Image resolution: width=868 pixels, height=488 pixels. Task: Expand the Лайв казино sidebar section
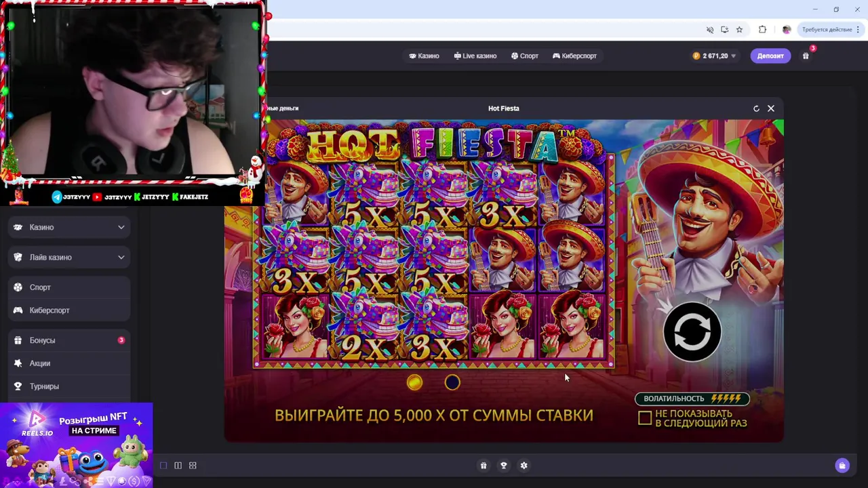coord(69,258)
